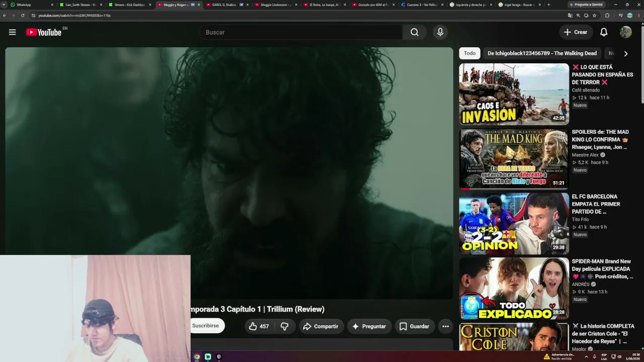This screenshot has height=362, width=644.
Task: Switch to the WhatsApp tab
Action: pyautogui.click(x=30, y=5)
